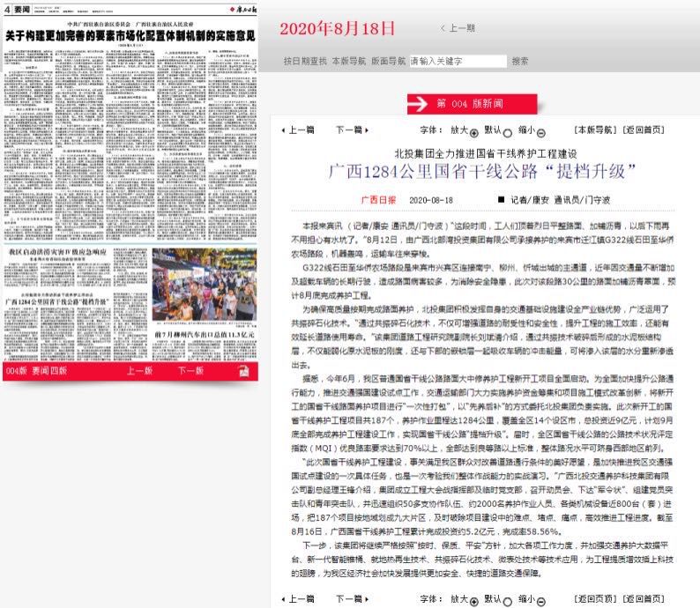Screen dimensions: 700x608
Task: Open 上一期 previous issue link
Action: (458, 28)
